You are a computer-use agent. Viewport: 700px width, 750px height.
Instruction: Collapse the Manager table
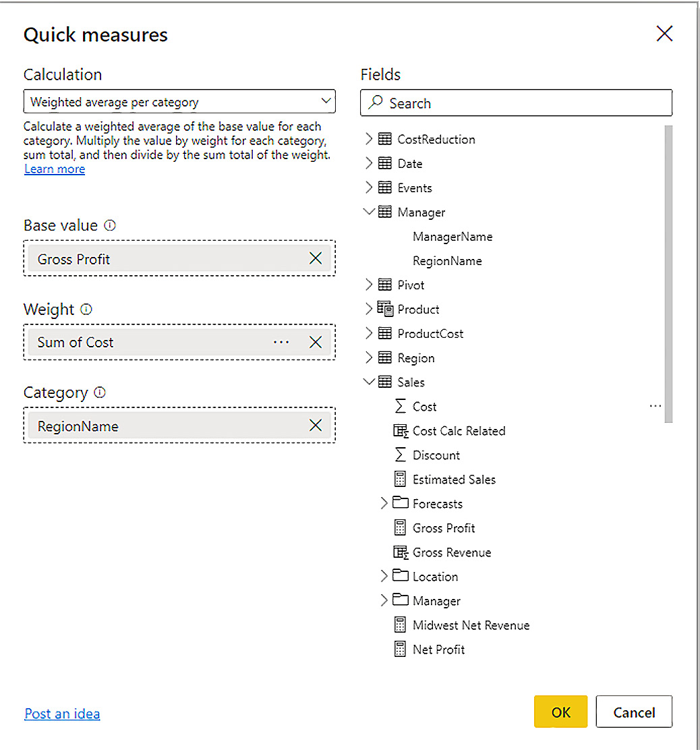click(x=368, y=212)
